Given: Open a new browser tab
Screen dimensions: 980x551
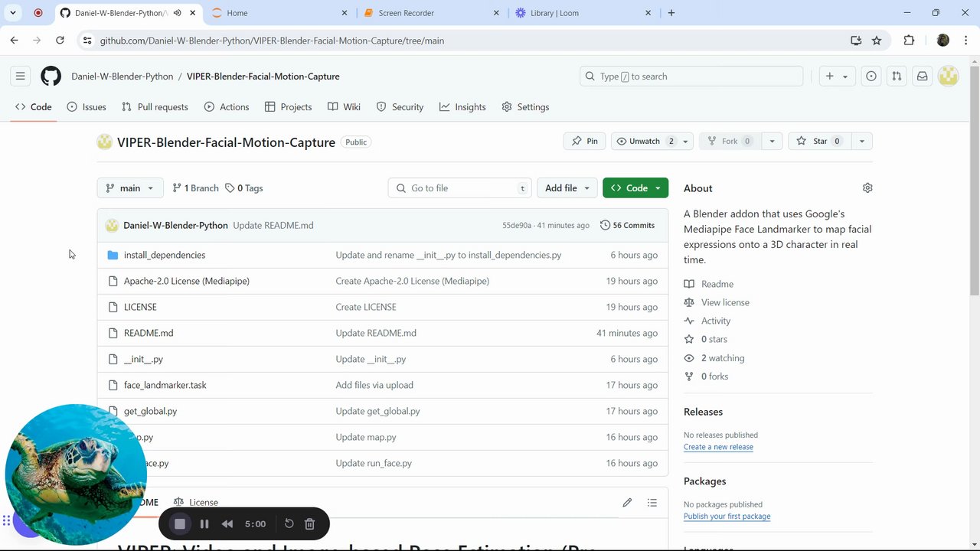Looking at the screenshot, I should (671, 13).
